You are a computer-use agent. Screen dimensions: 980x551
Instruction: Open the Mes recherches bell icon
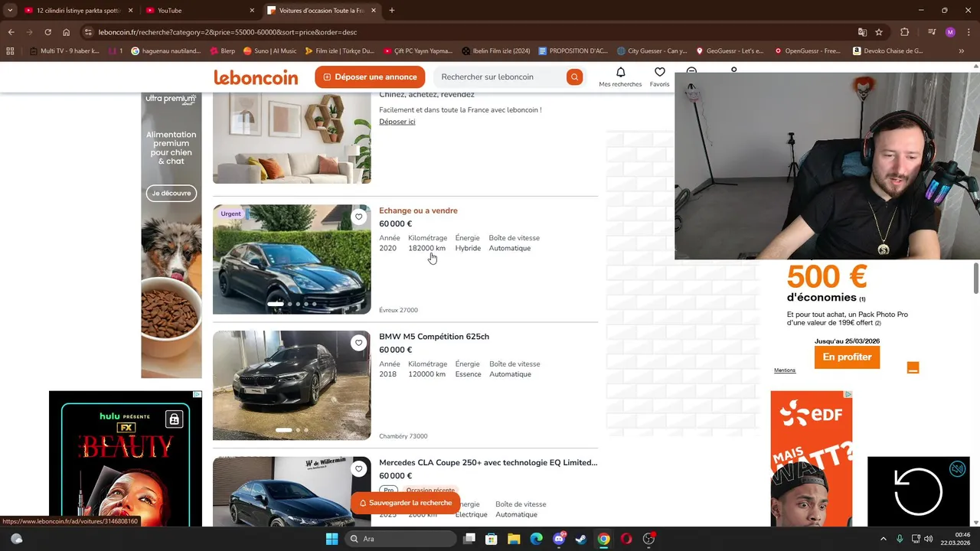pos(620,73)
